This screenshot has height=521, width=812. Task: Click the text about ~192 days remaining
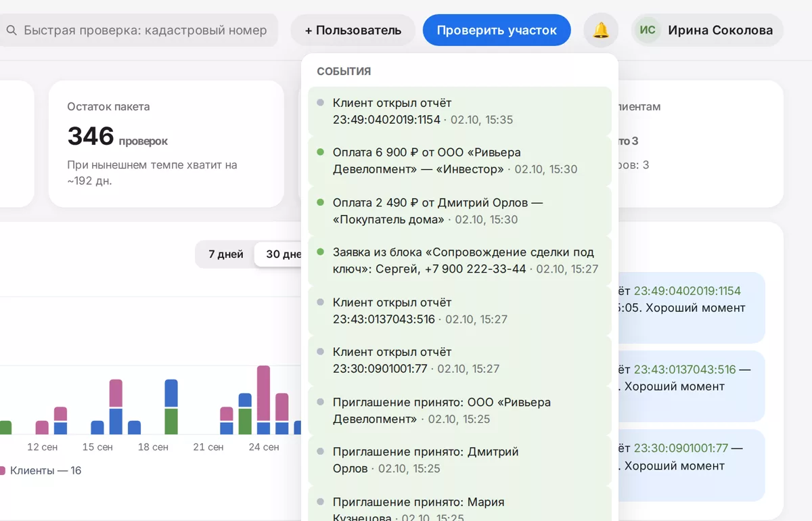152,173
